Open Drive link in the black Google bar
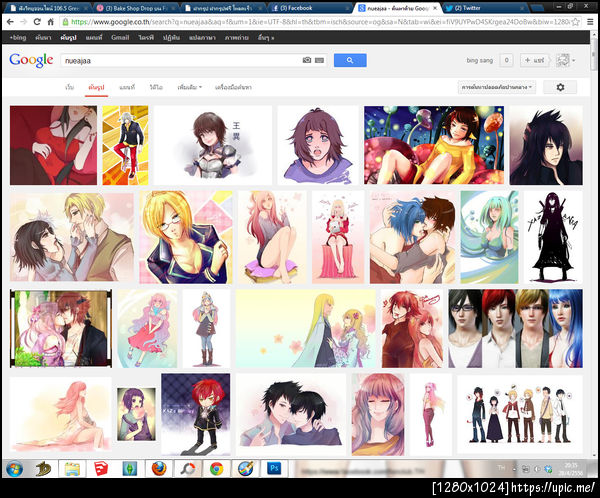Viewport: 600px width, 498px height. click(146, 38)
